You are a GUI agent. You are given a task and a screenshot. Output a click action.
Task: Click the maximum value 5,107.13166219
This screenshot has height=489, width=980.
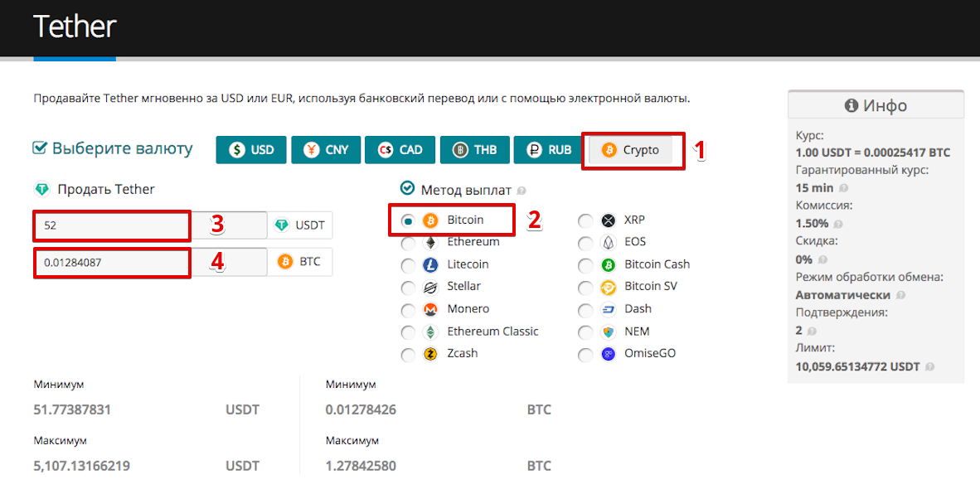(82, 466)
